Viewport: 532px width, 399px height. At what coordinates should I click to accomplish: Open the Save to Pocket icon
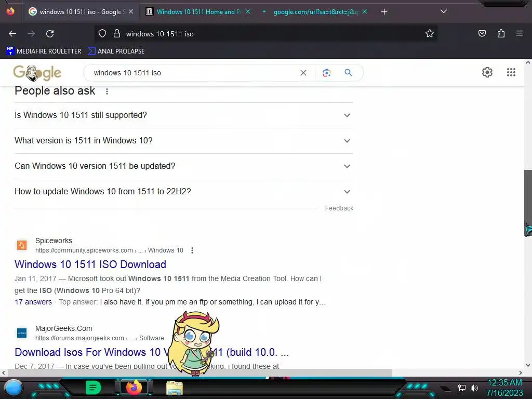482,33
